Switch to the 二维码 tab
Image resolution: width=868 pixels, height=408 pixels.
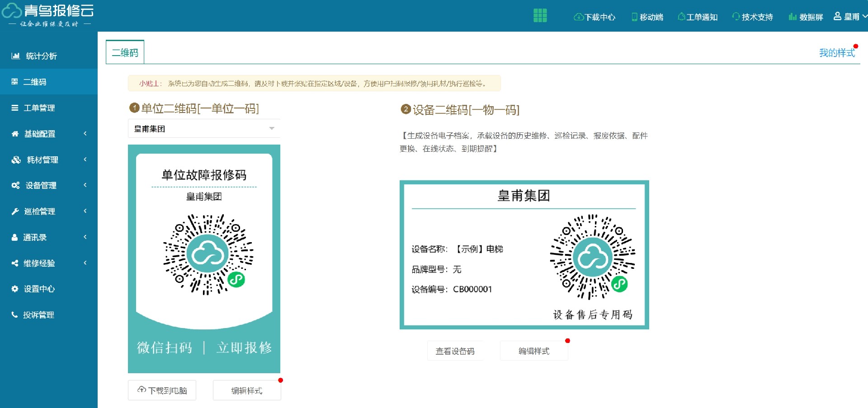pyautogui.click(x=125, y=52)
